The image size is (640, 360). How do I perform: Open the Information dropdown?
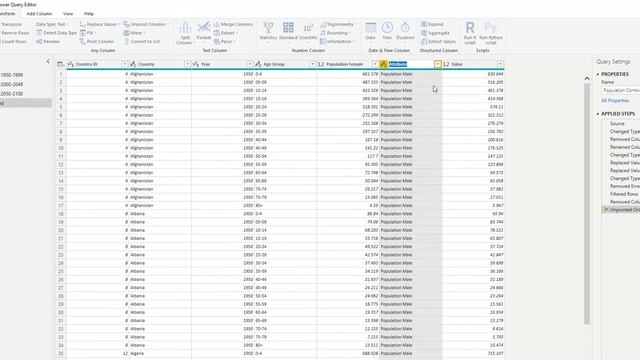[338, 41]
